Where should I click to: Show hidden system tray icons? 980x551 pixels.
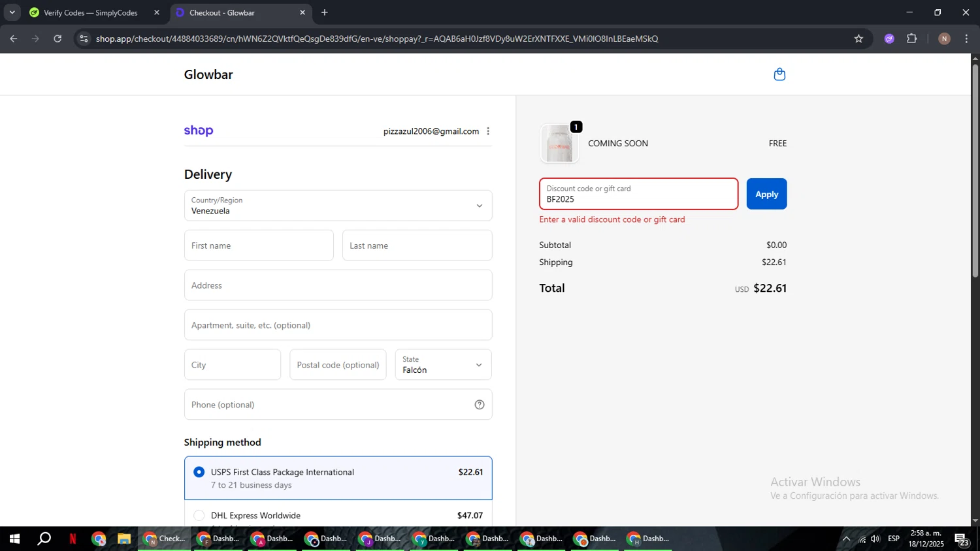point(846,539)
